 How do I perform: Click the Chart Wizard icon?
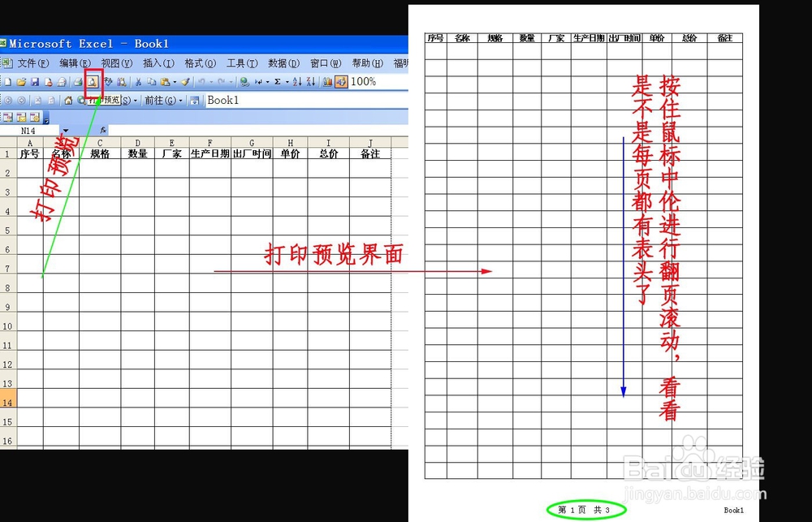point(329,82)
